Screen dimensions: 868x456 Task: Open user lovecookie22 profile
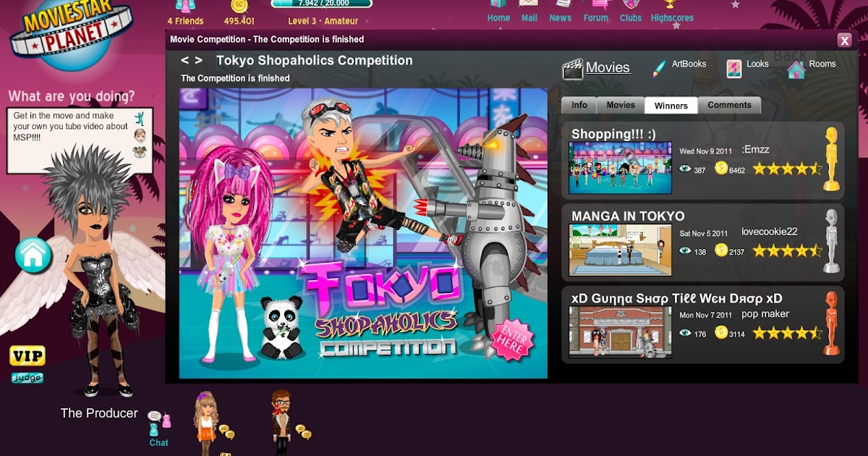(770, 232)
